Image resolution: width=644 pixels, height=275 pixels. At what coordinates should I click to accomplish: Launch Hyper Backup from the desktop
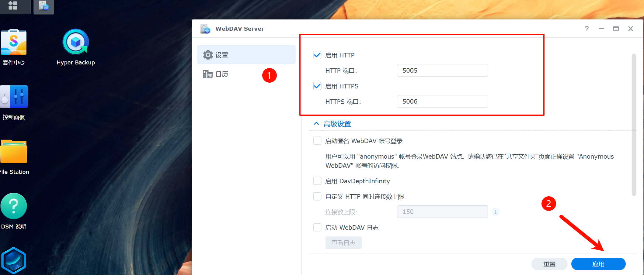76,43
